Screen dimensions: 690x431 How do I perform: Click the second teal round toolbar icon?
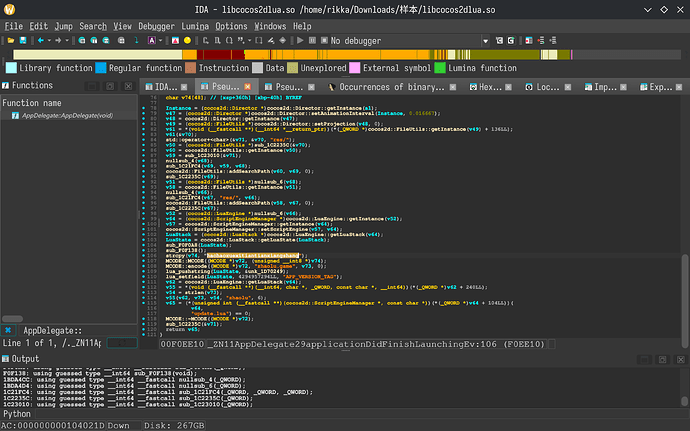(94, 41)
